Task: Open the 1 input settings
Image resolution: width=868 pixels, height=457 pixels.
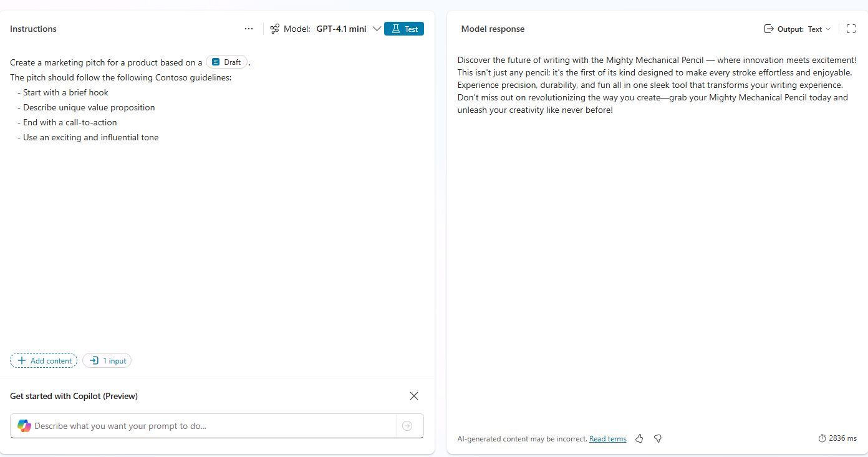Action: coord(107,360)
